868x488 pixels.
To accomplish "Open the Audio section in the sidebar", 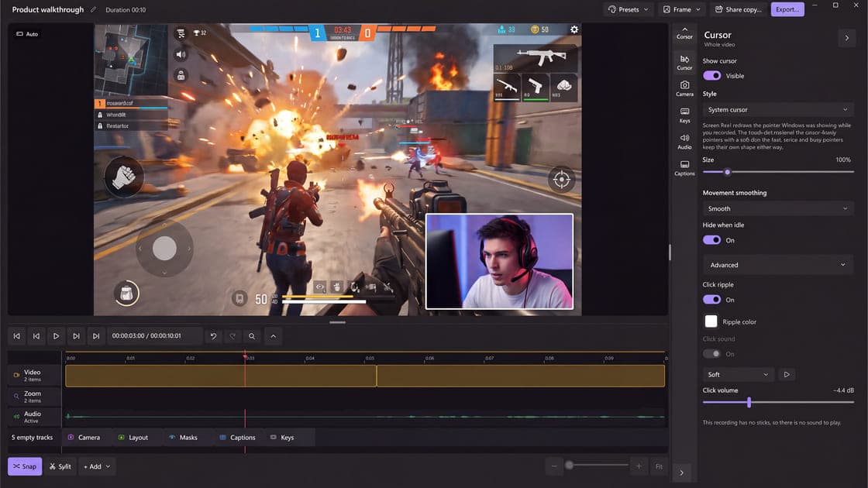I will 685,142.
